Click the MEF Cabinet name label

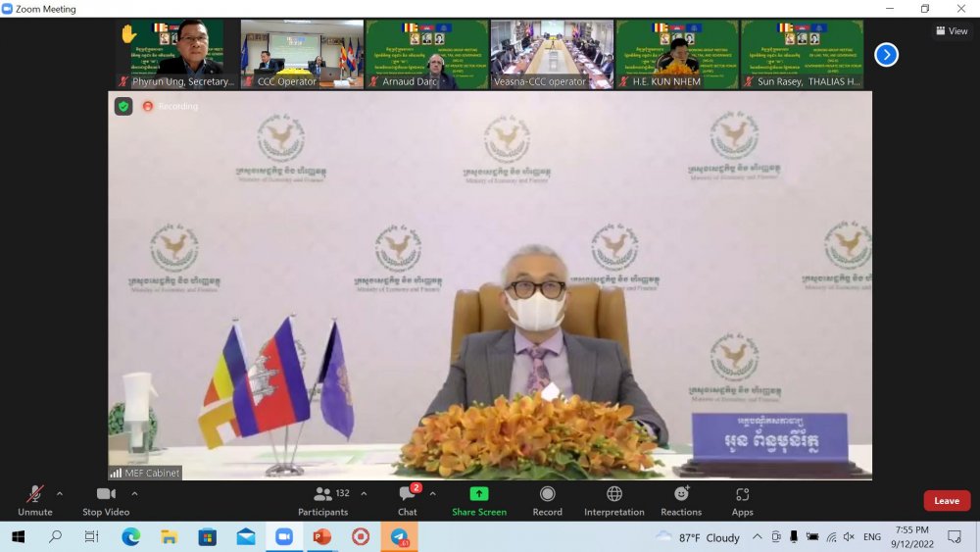(146, 474)
